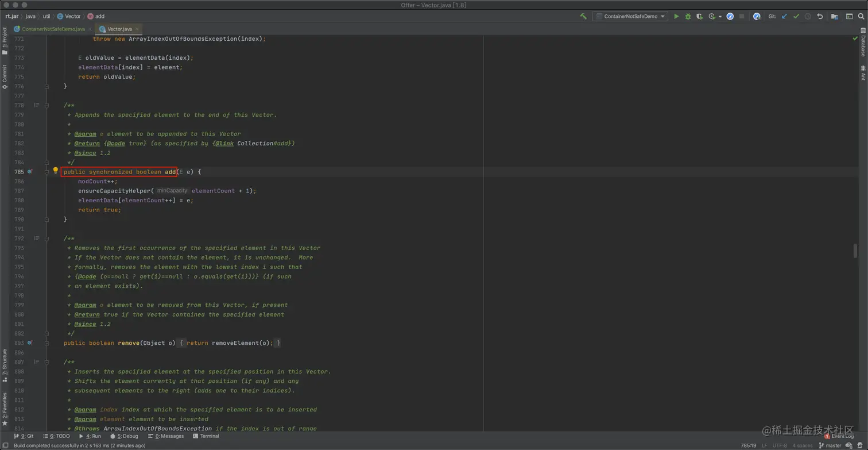The width and height of the screenshot is (868, 450).
Task: Open the Ant side panel
Action: coord(863,72)
